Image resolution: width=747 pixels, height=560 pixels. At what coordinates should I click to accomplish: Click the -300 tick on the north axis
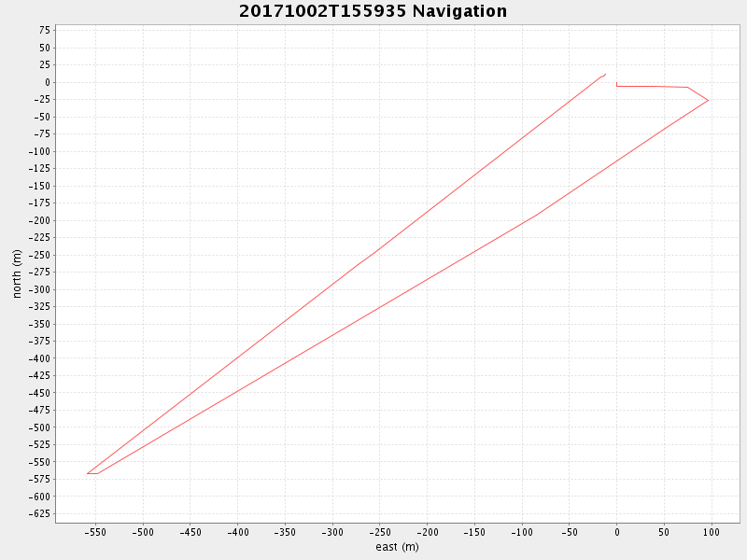click(x=38, y=289)
